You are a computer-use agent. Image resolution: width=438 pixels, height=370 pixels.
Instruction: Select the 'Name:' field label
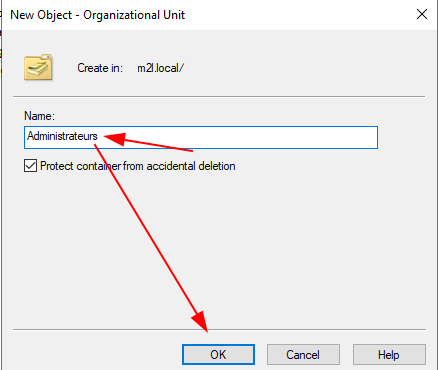pos(39,116)
